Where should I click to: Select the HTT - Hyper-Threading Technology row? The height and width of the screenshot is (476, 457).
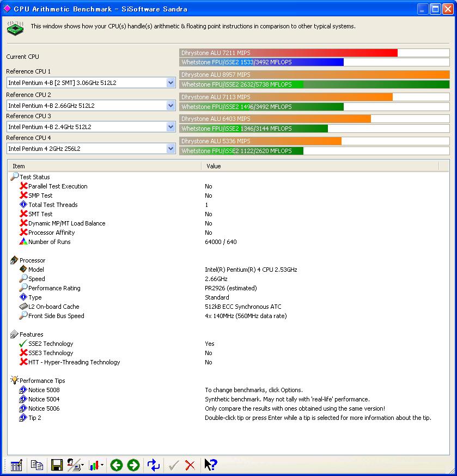pyautogui.click(x=228, y=362)
